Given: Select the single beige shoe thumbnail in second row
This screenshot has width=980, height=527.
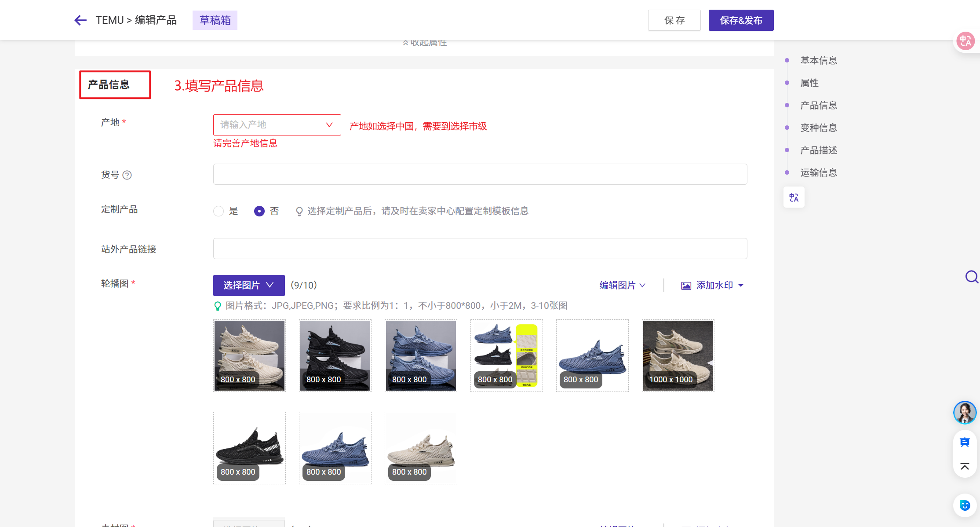Looking at the screenshot, I should tap(421, 448).
